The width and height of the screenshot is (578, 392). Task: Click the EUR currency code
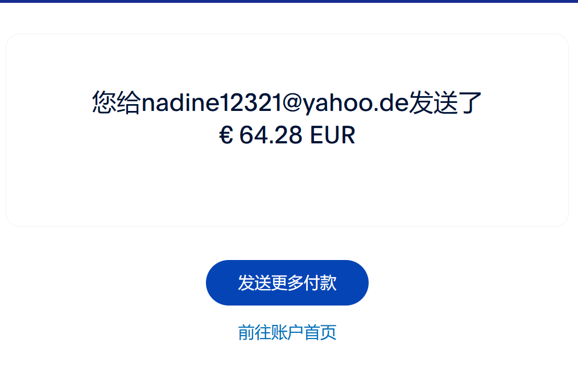(332, 135)
